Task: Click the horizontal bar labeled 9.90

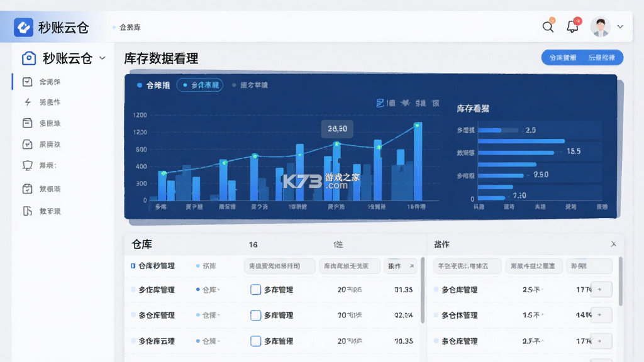Action: [x=501, y=176]
